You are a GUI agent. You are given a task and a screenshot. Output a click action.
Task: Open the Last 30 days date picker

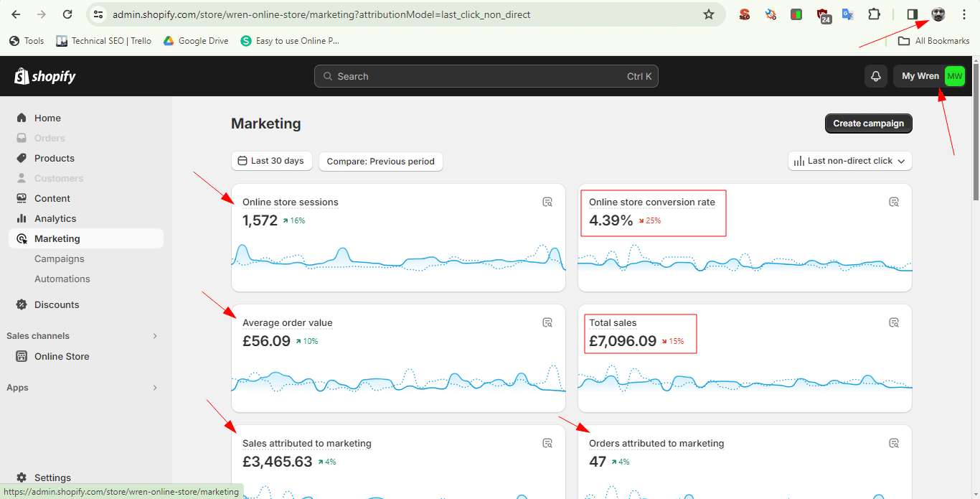click(271, 161)
